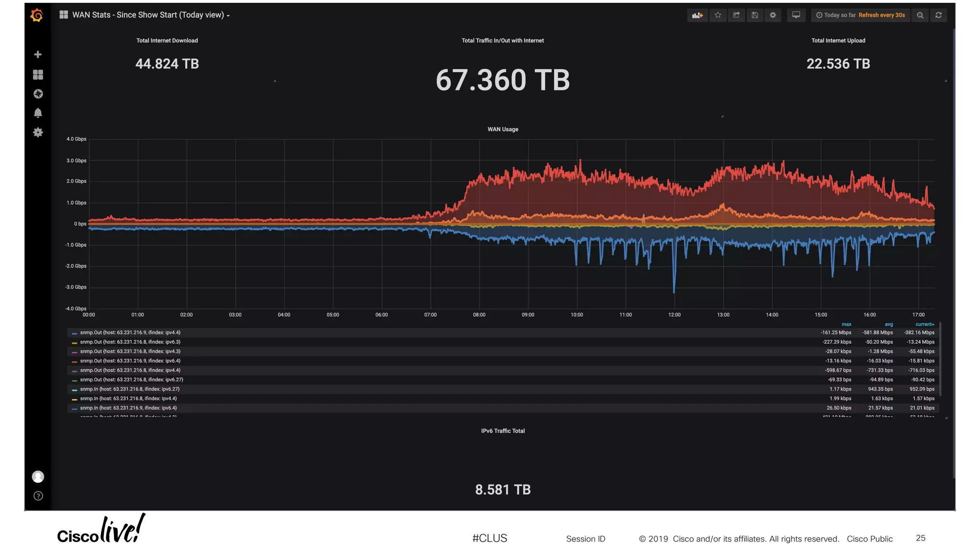Open dashboard settings gear in top bar
Image resolution: width=980 pixels, height=551 pixels.
click(773, 15)
